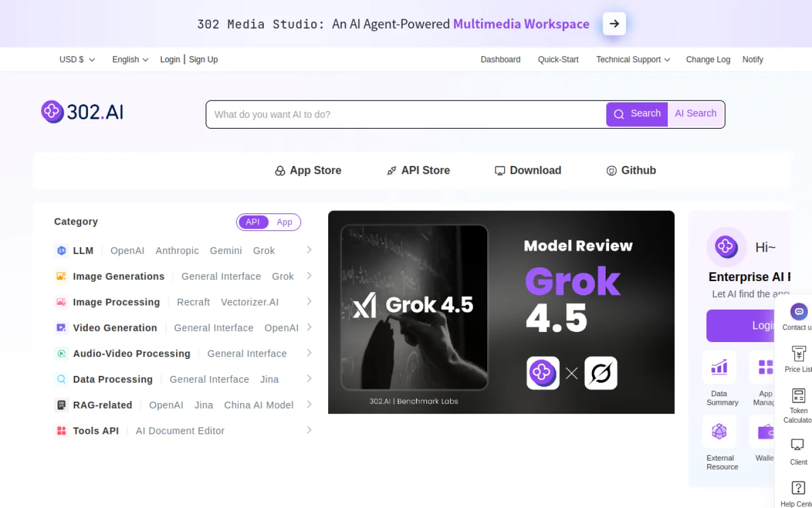Open the Price List icon
This screenshot has width=812, height=508.
798,354
